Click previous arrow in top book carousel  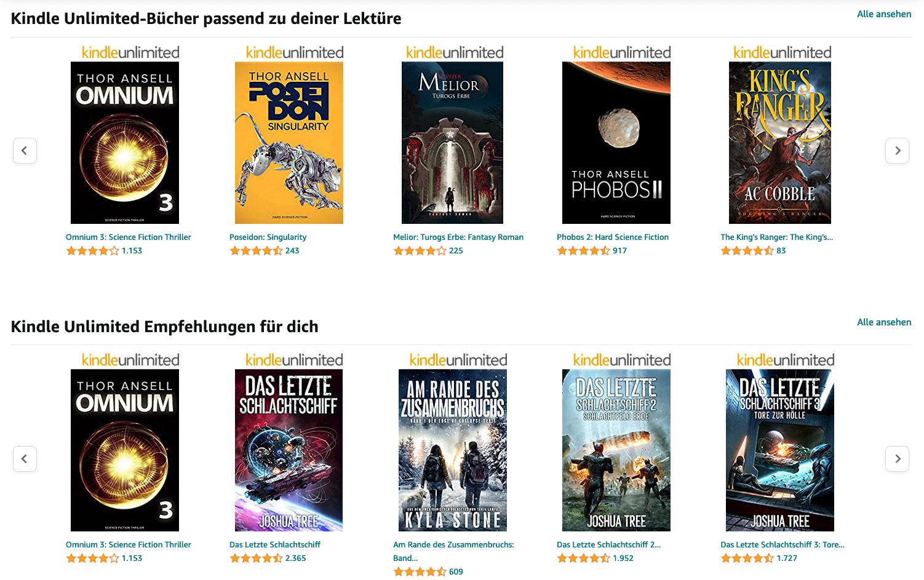(x=25, y=151)
